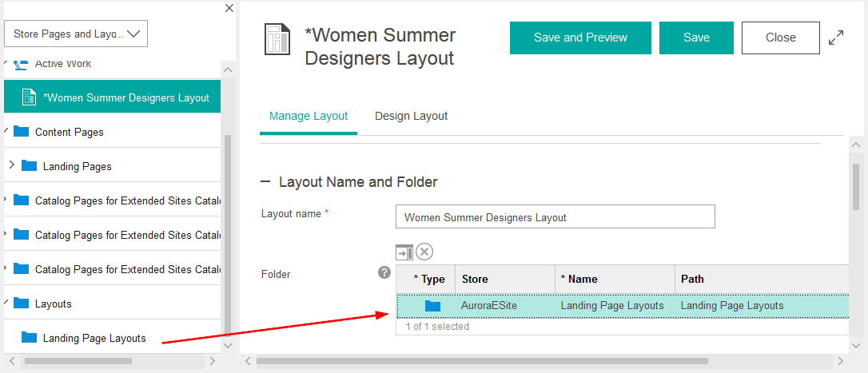This screenshot has width=868, height=373.
Task: Switch to the Design Layout tab
Action: tap(411, 116)
